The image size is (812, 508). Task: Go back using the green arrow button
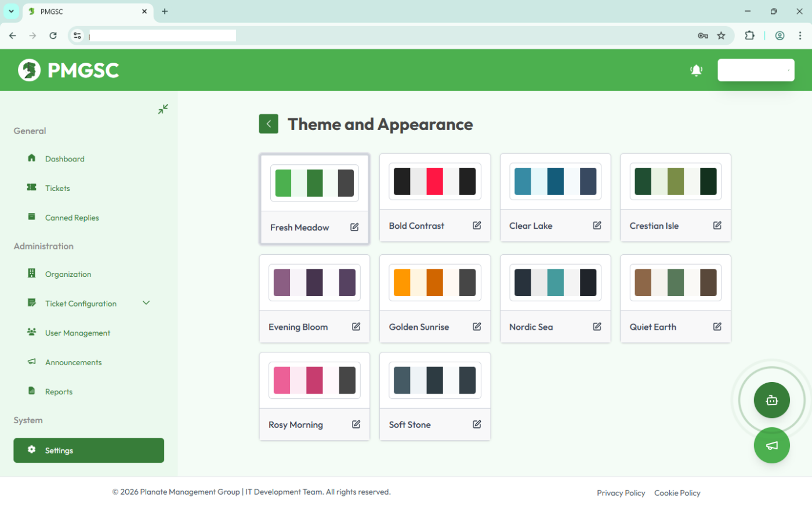click(x=269, y=124)
